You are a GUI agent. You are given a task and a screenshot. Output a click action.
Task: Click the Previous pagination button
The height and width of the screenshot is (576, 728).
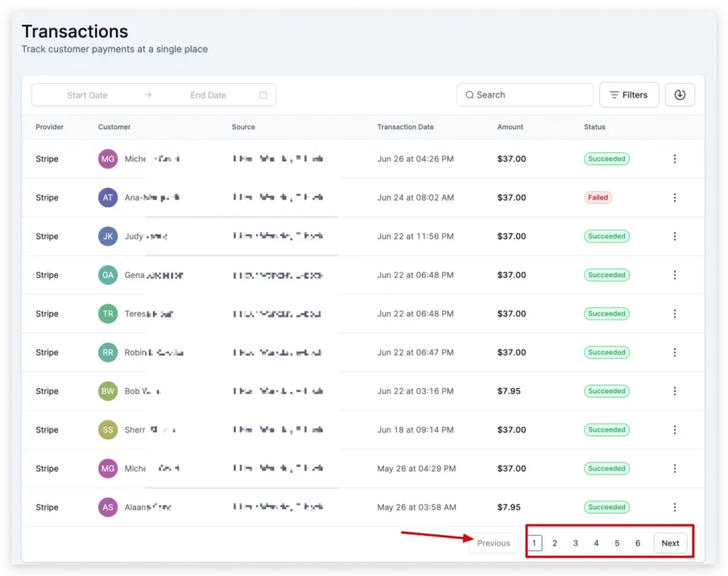493,543
